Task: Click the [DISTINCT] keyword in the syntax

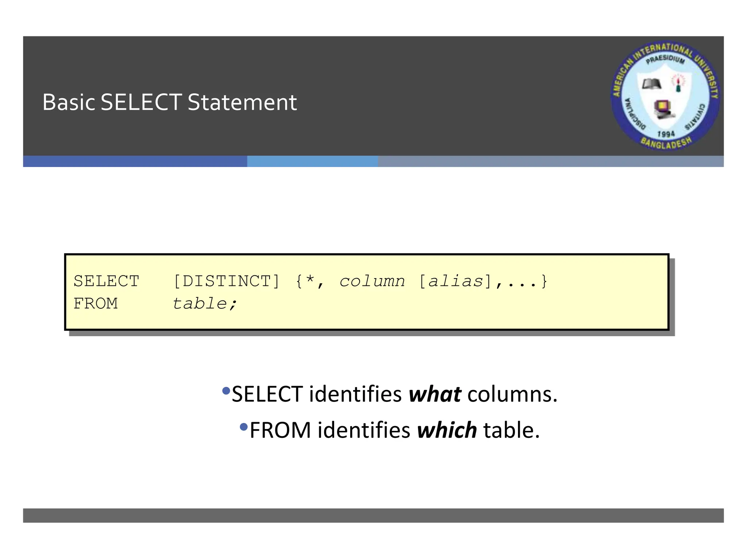Action: [x=227, y=281]
